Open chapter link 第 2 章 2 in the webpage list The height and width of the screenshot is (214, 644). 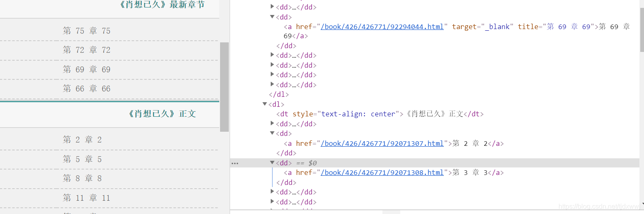[82, 140]
